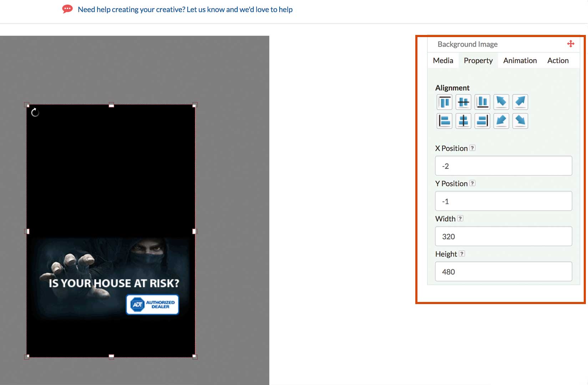
Task: Click the rotate handle on the image
Action: pyautogui.click(x=35, y=113)
